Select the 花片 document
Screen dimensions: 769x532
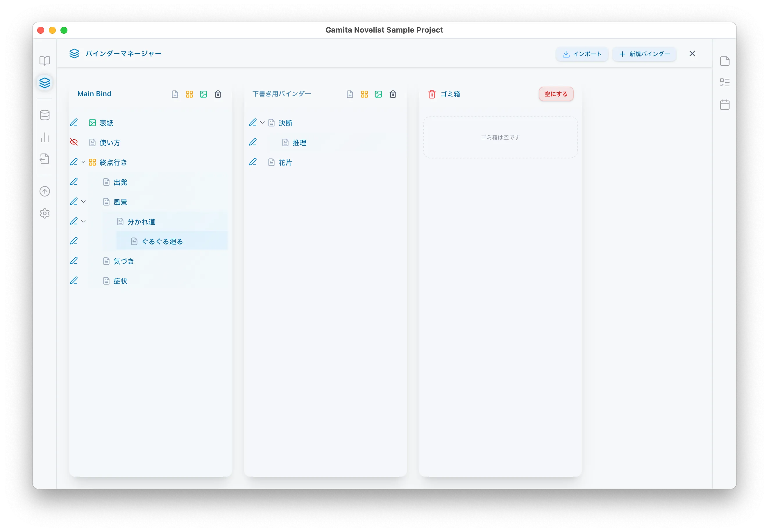pos(285,162)
